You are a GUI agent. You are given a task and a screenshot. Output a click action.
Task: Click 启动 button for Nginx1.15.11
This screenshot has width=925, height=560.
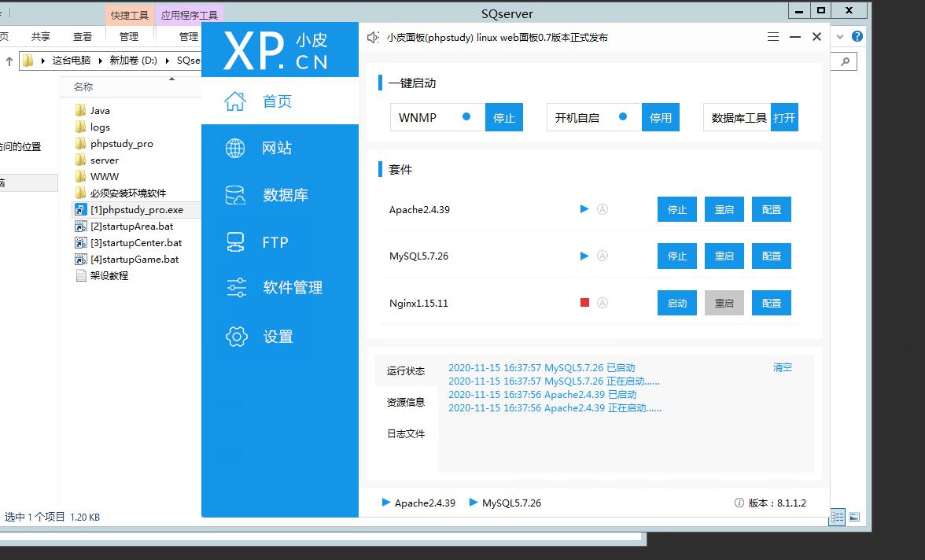pos(677,303)
